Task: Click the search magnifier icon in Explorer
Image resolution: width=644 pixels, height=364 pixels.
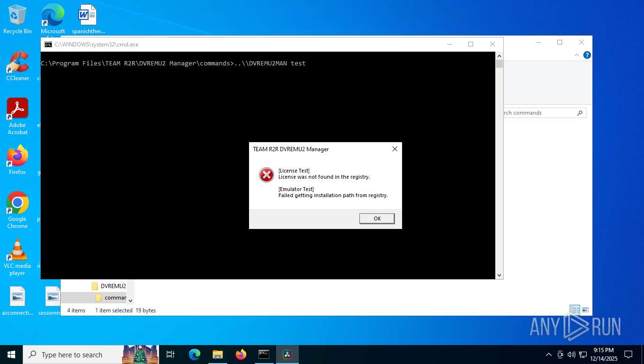Action: click(x=580, y=113)
